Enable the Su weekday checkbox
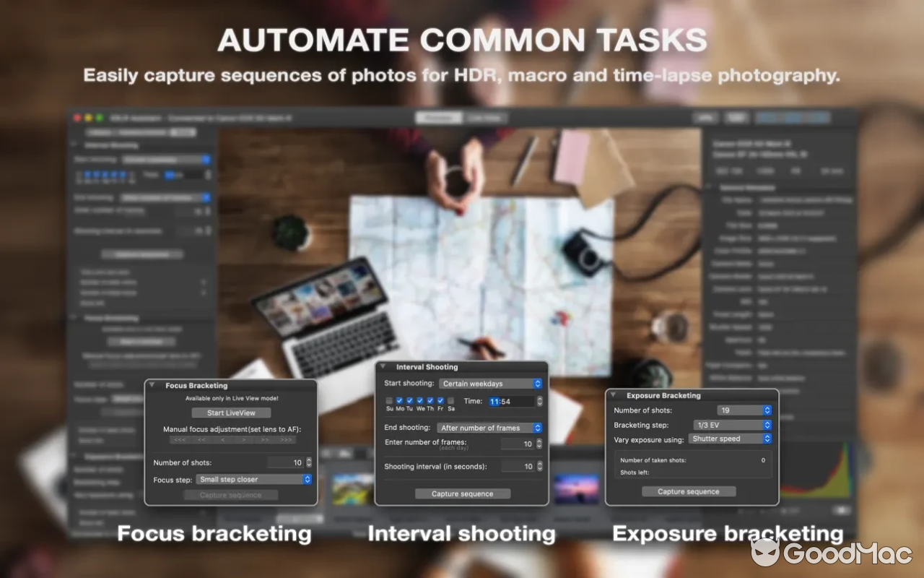This screenshot has height=578, width=924. (390, 400)
